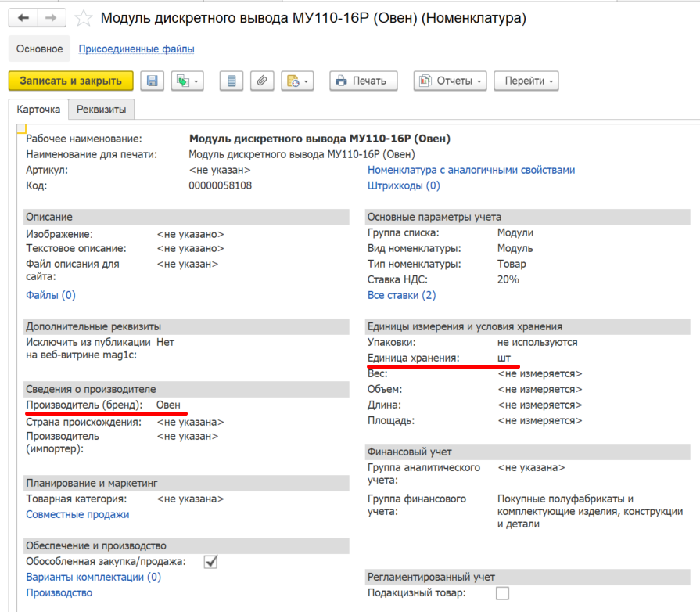The height and width of the screenshot is (612, 700).
Task: Click the Страна происхождения <не указана> value
Action: coord(190,422)
